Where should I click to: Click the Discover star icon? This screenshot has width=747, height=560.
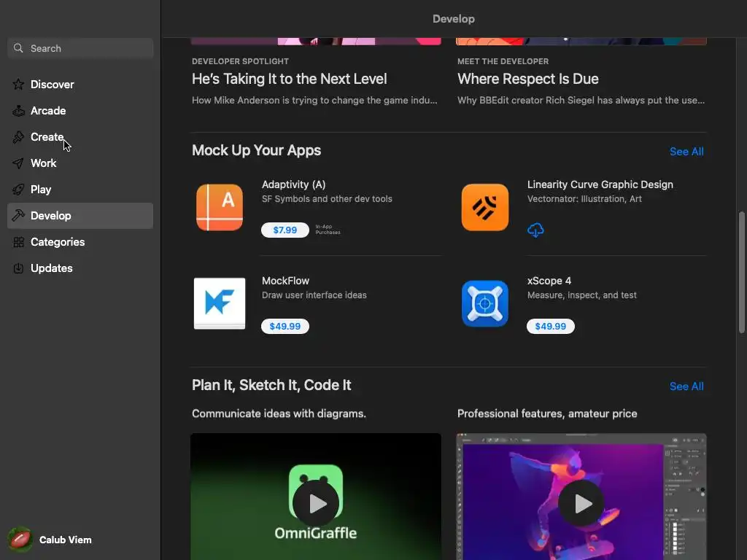tap(18, 85)
